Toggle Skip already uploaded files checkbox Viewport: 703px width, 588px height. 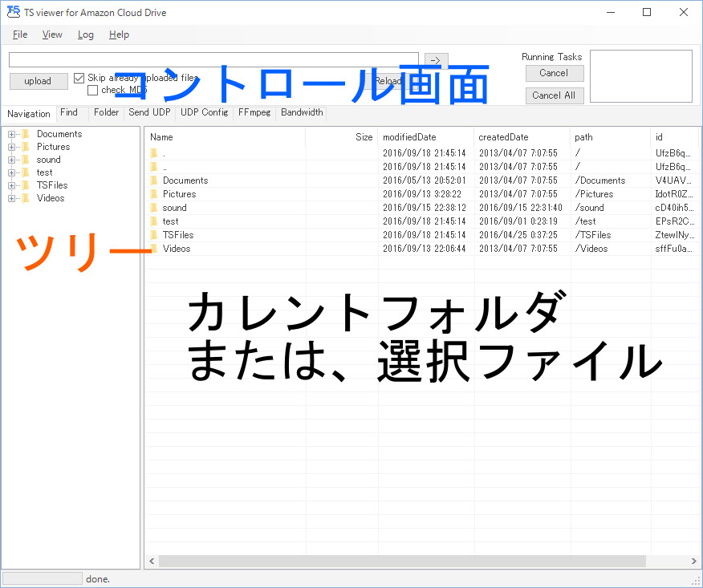pos(79,78)
